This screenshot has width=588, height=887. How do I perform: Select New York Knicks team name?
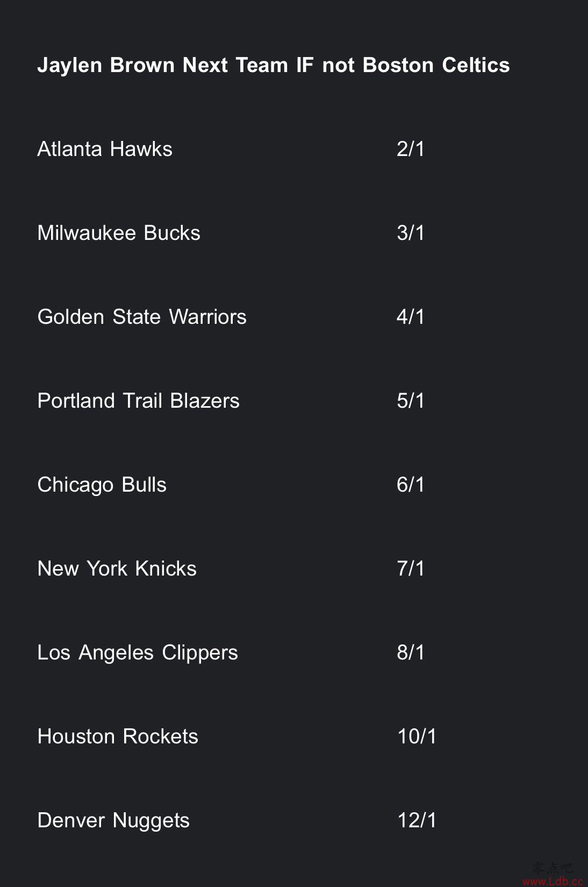tap(117, 569)
